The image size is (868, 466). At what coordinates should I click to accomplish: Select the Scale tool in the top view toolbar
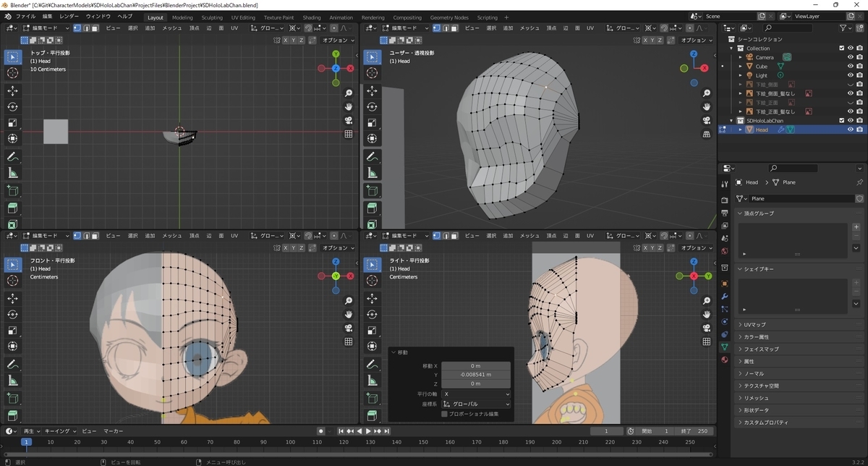pyautogui.click(x=13, y=122)
